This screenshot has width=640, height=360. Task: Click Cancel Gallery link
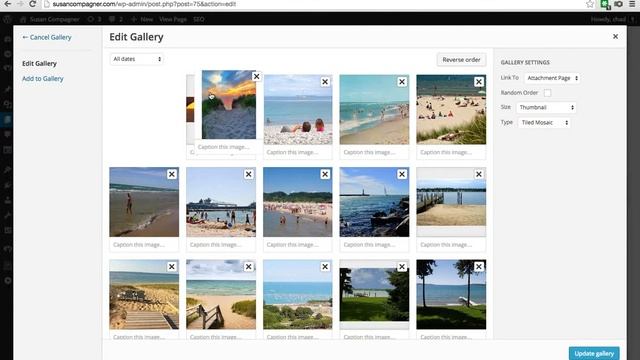47,37
